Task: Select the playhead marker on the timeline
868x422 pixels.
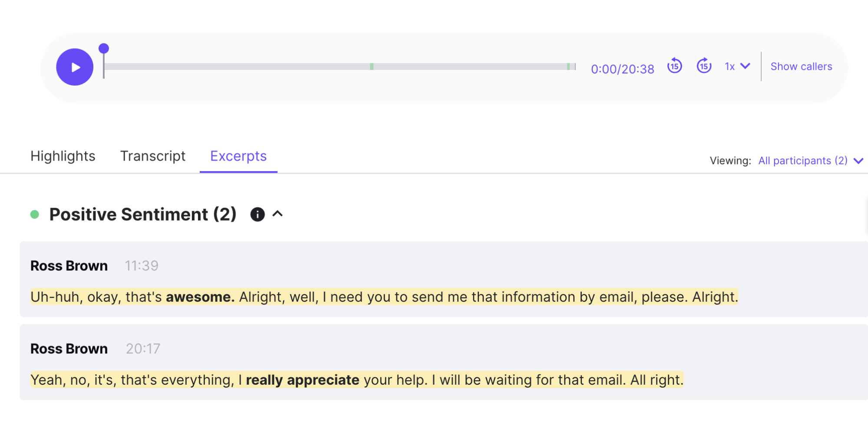Action: pyautogui.click(x=104, y=49)
